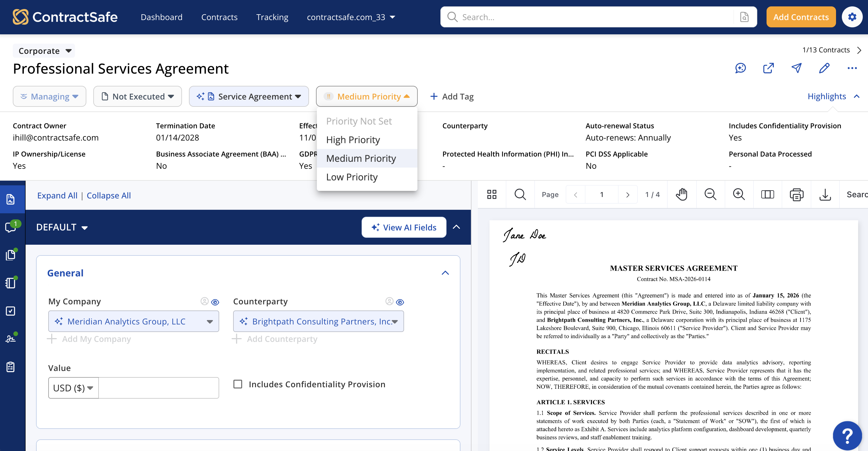Check Includes Confidentiality Provision box
The image size is (868, 451).
click(237, 384)
